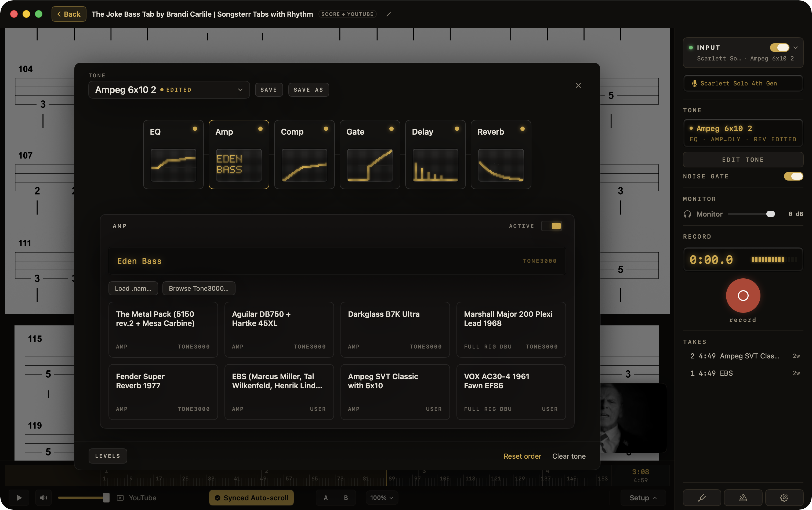Click the play button icon

tap(19, 498)
